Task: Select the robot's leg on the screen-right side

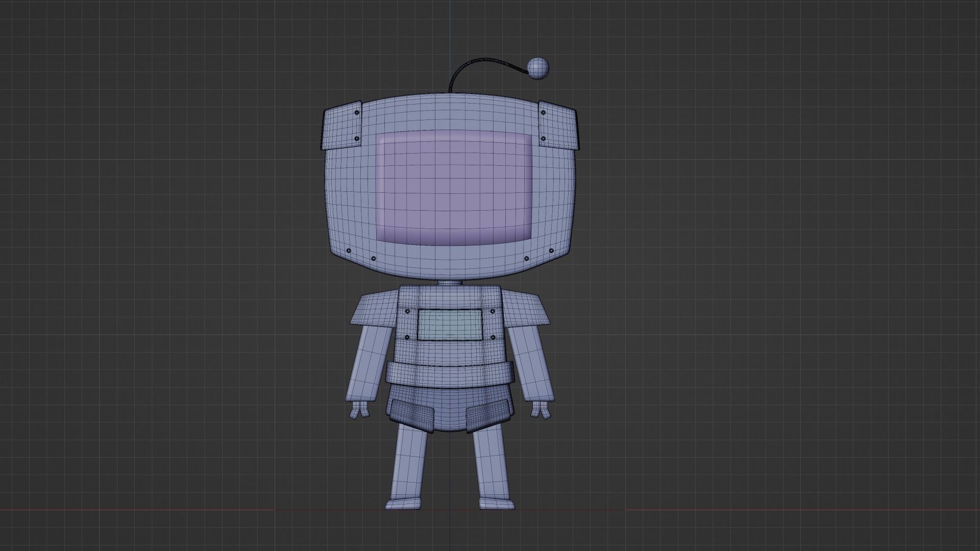Action: click(x=491, y=462)
